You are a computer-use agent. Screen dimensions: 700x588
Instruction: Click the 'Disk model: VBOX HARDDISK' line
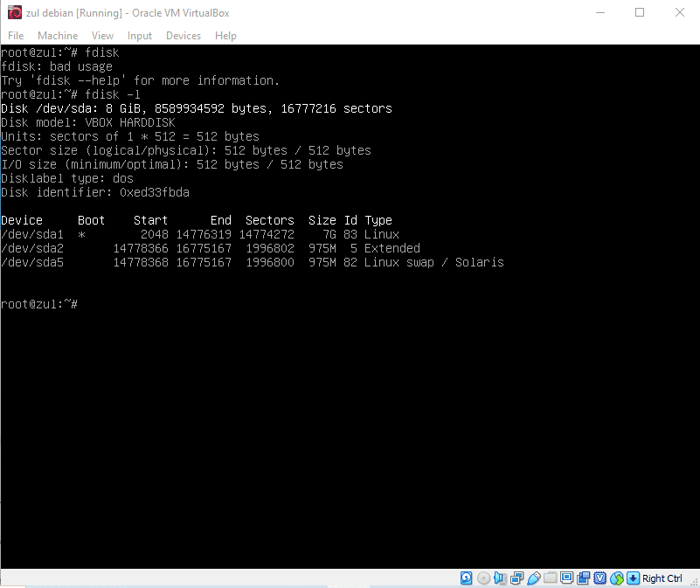[x=88, y=122]
